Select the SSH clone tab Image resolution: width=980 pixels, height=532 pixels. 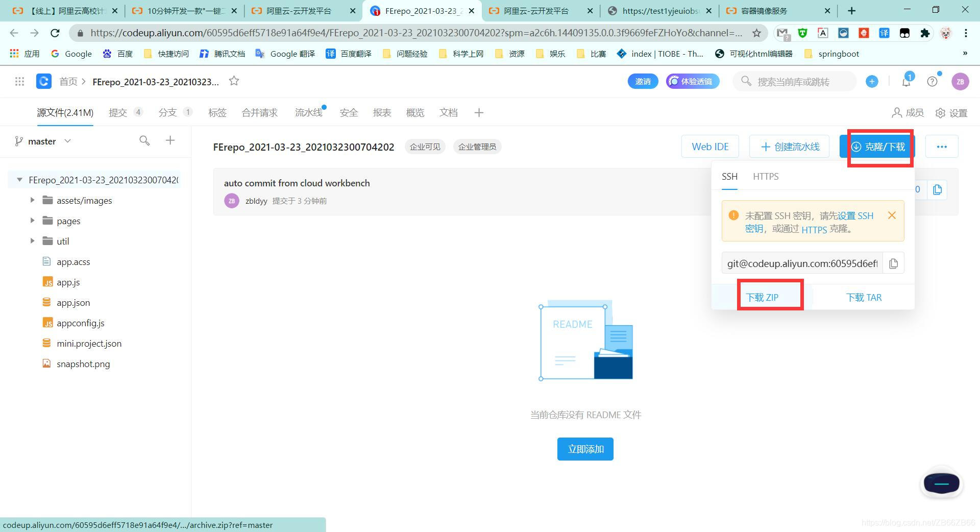tap(729, 177)
